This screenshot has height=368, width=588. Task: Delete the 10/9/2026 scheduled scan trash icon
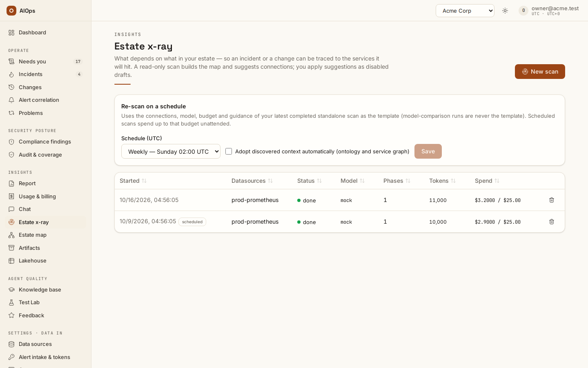point(552,222)
